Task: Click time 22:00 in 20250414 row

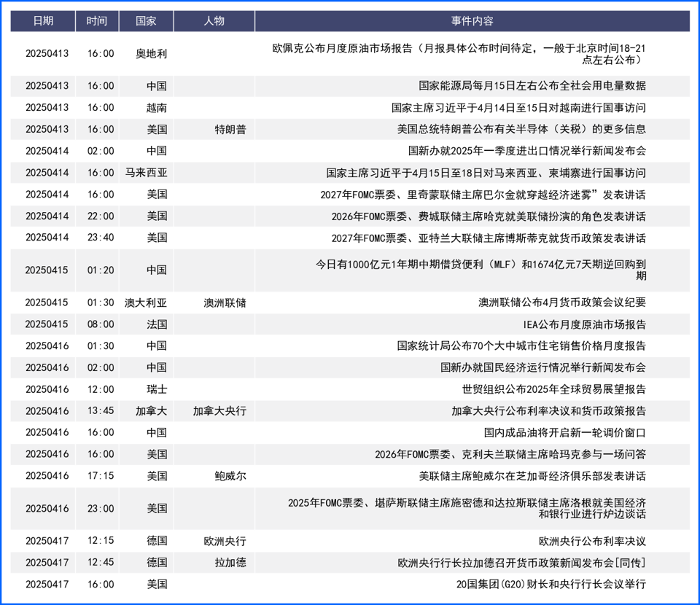Action: coord(101,216)
